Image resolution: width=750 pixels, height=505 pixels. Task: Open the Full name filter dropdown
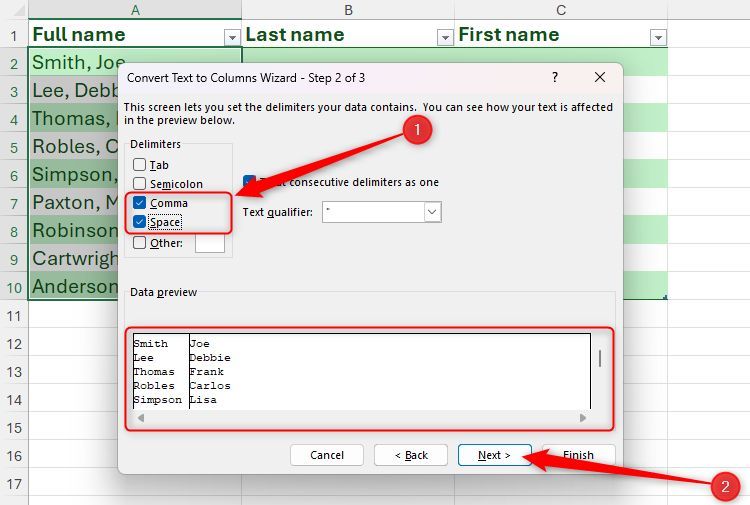click(232, 37)
